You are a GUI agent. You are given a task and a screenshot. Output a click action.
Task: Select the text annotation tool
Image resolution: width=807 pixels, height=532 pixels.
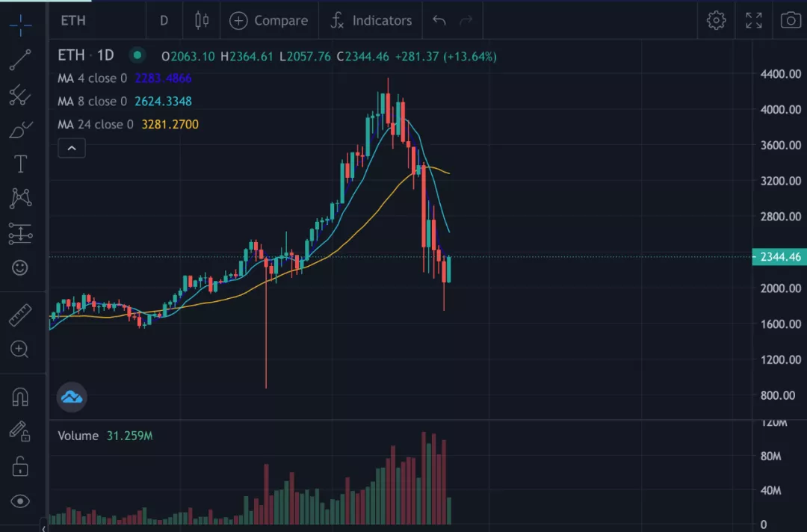click(x=20, y=164)
